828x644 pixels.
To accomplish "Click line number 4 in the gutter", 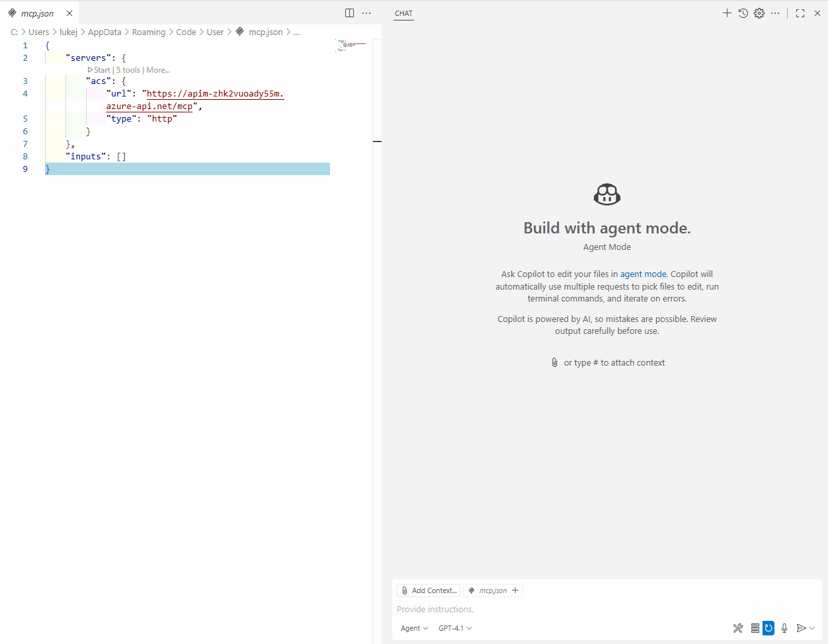I will tap(25, 94).
